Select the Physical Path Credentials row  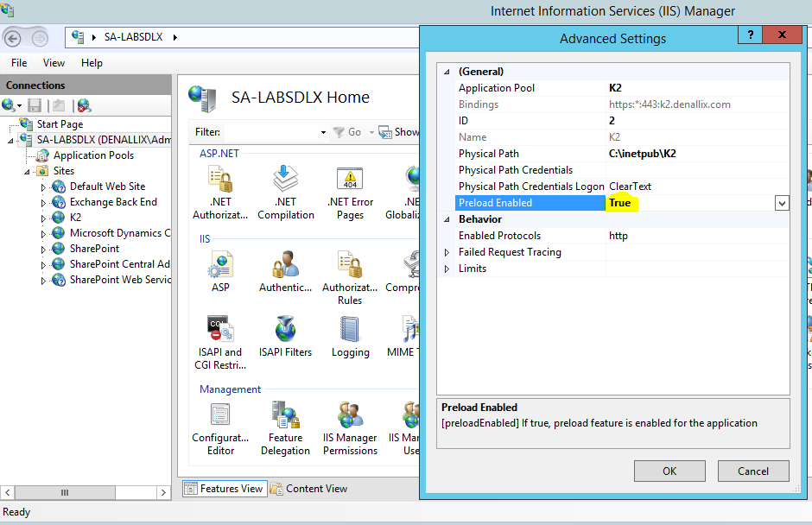pyautogui.click(x=623, y=170)
